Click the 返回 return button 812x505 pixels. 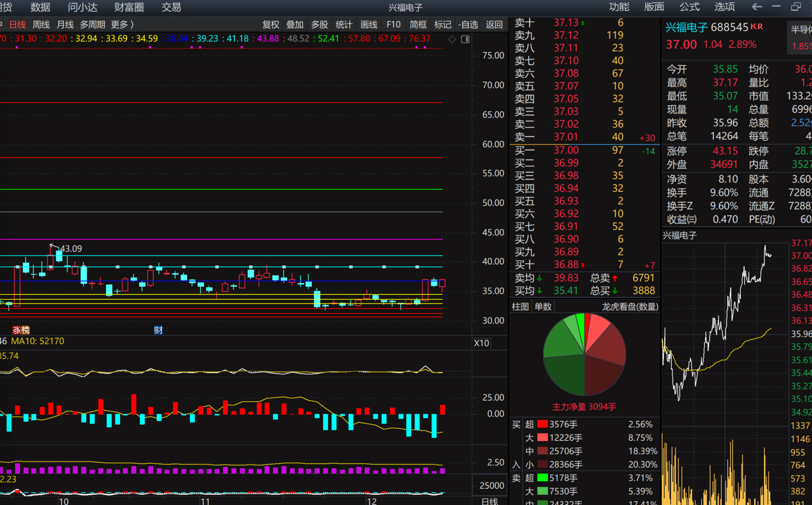(x=495, y=25)
